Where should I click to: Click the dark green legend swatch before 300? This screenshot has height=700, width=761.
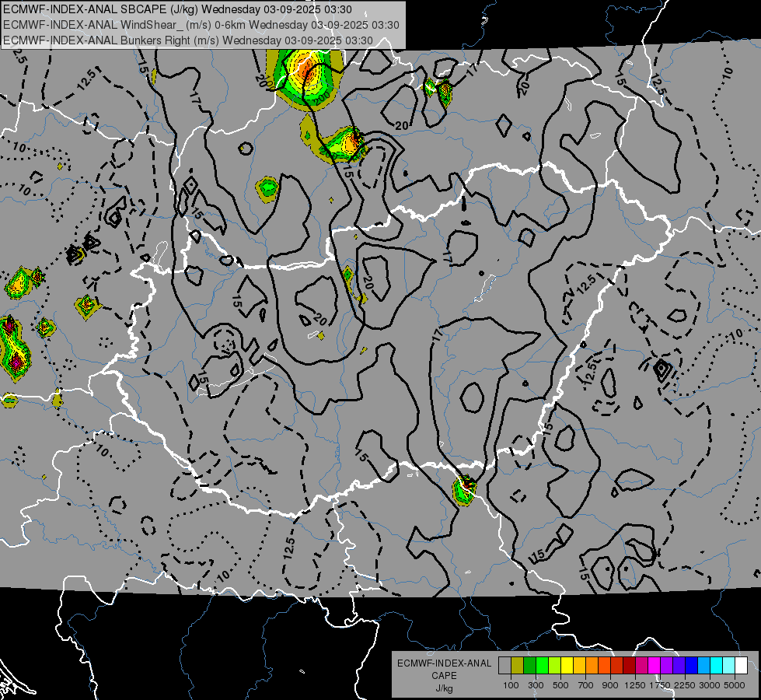pos(529,666)
